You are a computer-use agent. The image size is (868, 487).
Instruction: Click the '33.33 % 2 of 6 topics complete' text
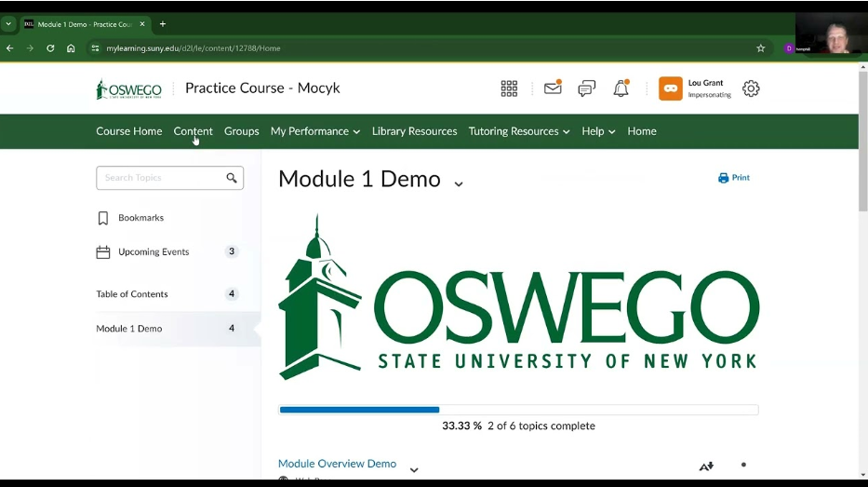pos(518,426)
